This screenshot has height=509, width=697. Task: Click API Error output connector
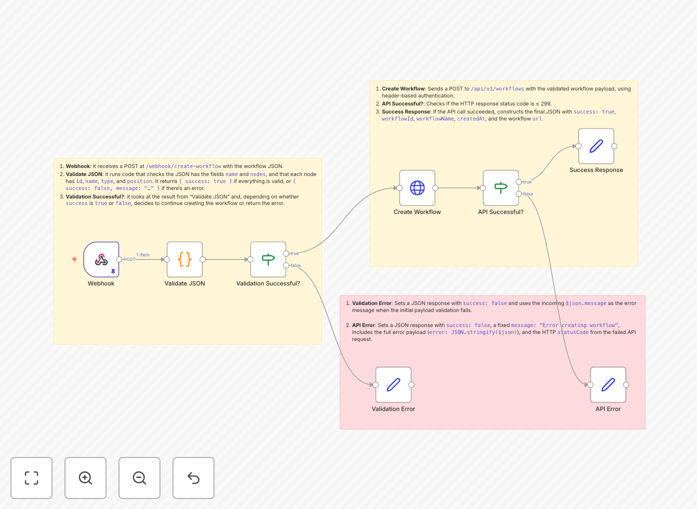tap(626, 385)
